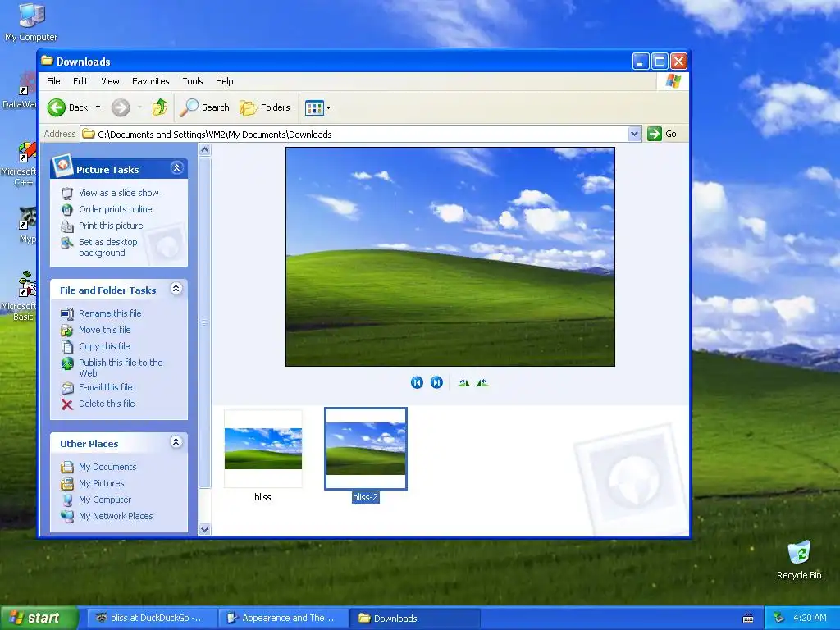The height and width of the screenshot is (630, 840).
Task: Open the Edit menu
Action: (x=80, y=81)
